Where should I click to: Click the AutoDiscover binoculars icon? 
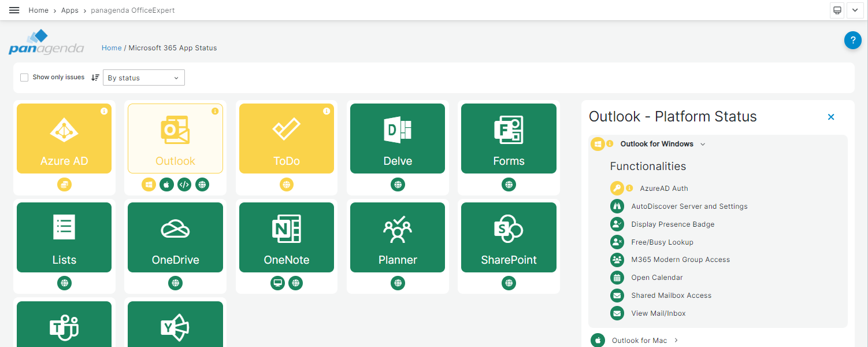(x=617, y=206)
